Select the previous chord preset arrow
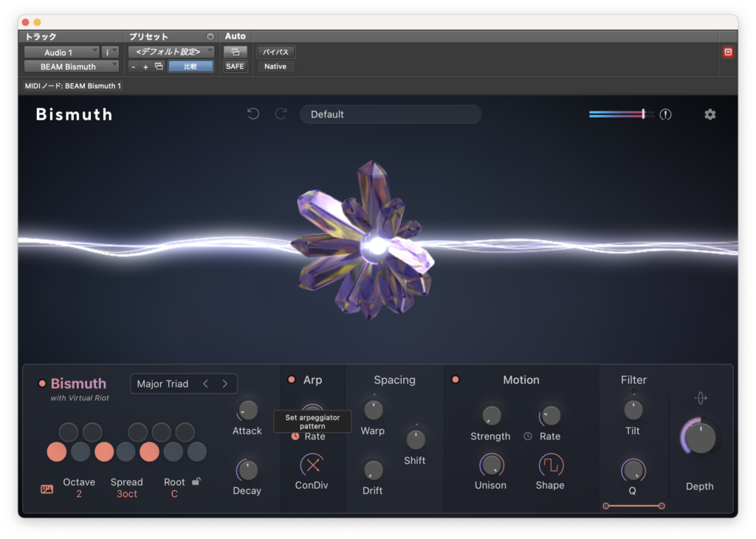Screen dimensions: 756x539 (206, 384)
